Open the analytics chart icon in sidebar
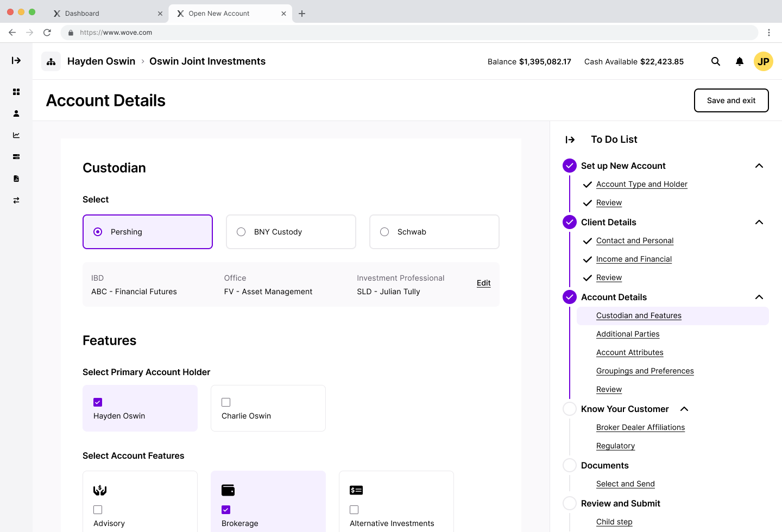Viewport: 782px width, 532px height. [16, 135]
